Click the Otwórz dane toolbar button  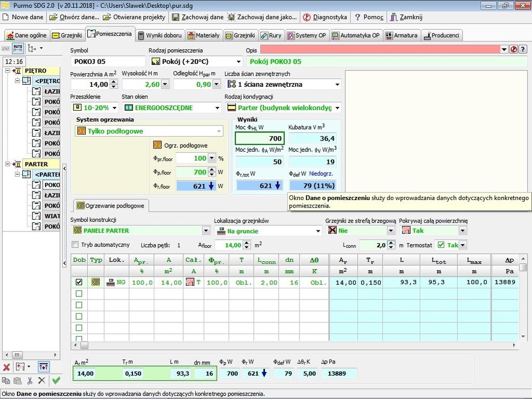[x=74, y=17]
